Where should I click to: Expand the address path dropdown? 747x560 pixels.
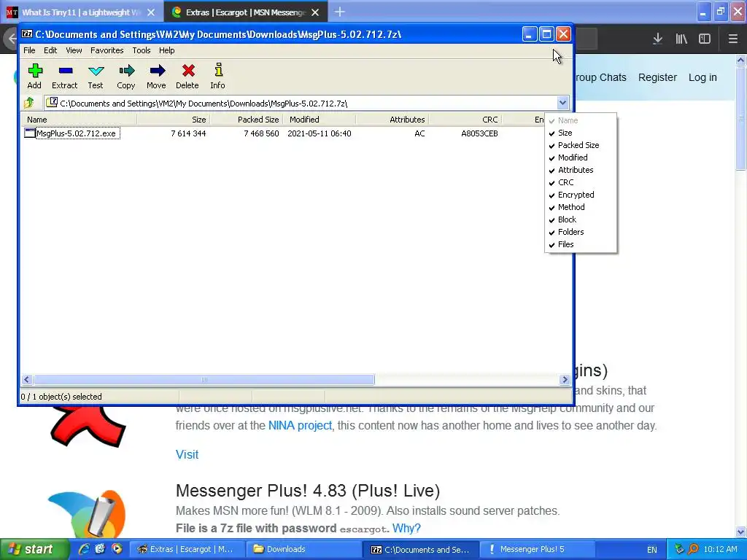coord(562,103)
